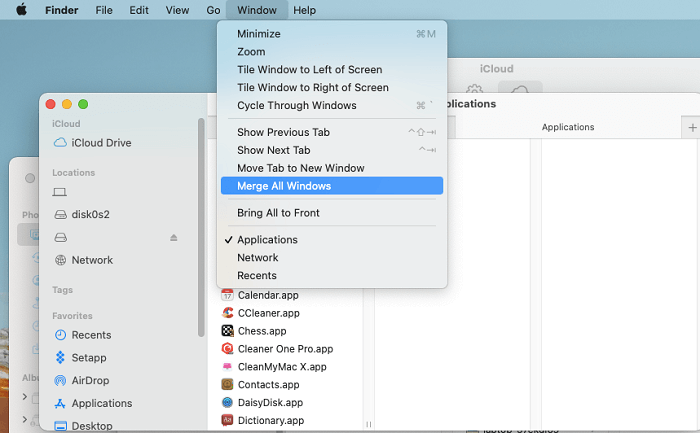Click the DaisyDisk.app icon

tap(227, 402)
